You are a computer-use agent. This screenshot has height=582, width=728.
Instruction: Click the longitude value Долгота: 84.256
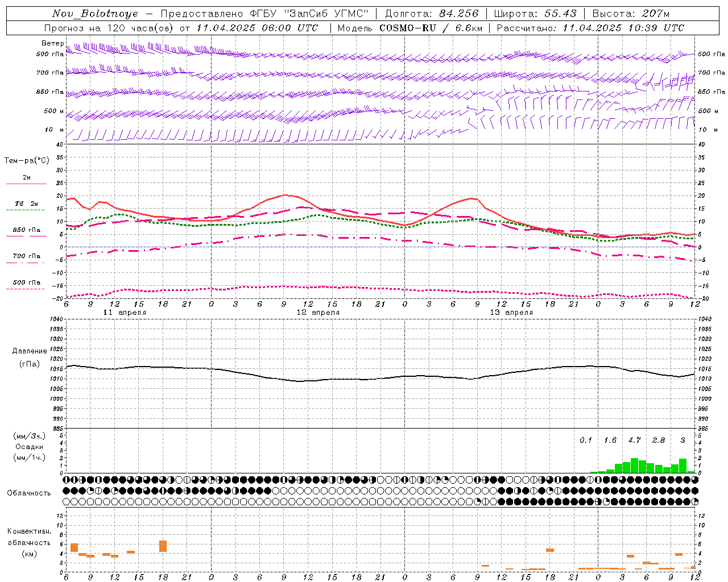pos(432,14)
